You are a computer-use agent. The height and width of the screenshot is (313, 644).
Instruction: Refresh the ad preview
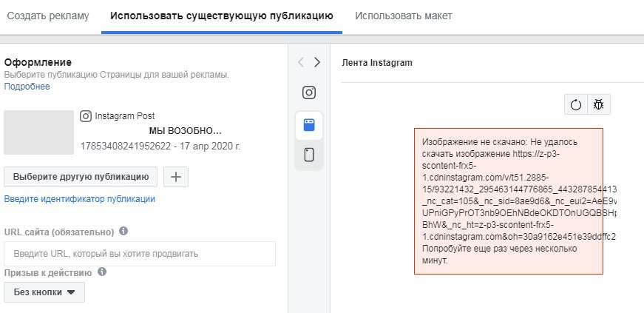[576, 105]
